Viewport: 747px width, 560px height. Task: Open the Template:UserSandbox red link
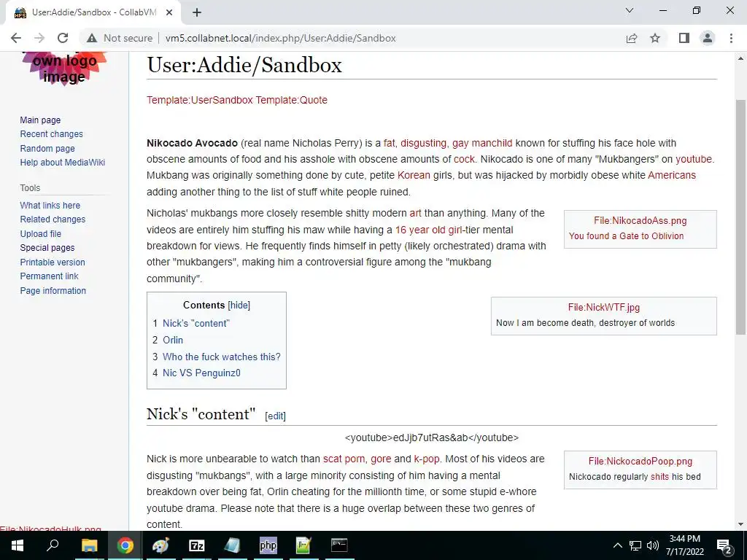200,100
